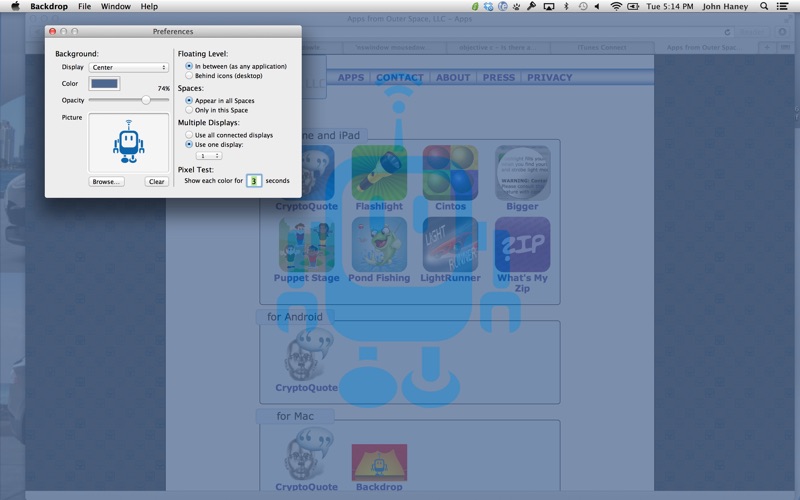This screenshot has width=800, height=500.
Task: Click the CryptoQuote icon under for Android
Action: pyautogui.click(x=307, y=355)
